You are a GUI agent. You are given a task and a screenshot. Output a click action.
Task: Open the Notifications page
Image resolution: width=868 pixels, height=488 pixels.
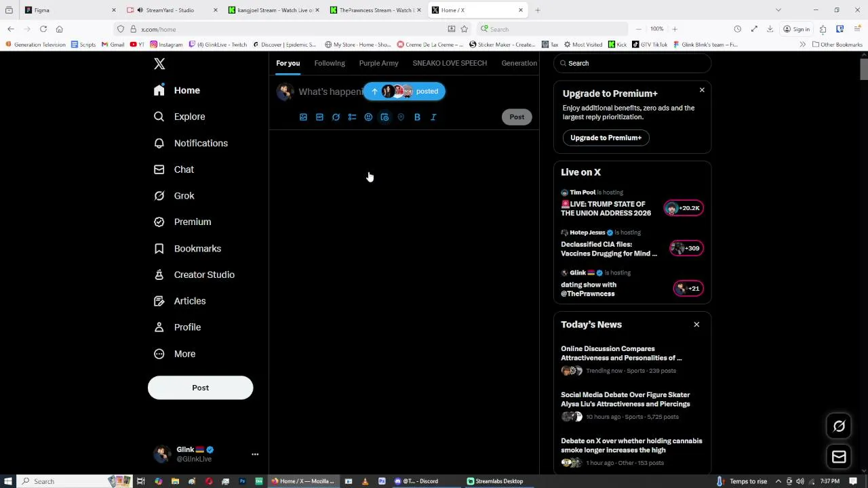[x=191, y=143]
